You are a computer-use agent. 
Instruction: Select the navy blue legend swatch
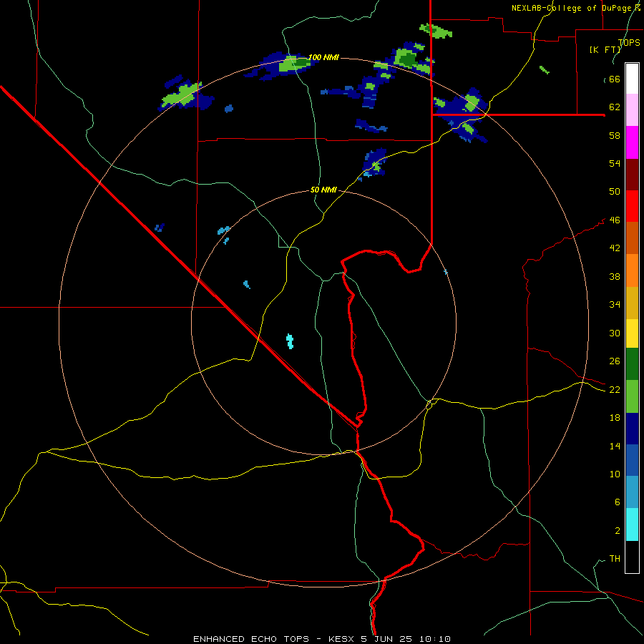click(x=632, y=429)
